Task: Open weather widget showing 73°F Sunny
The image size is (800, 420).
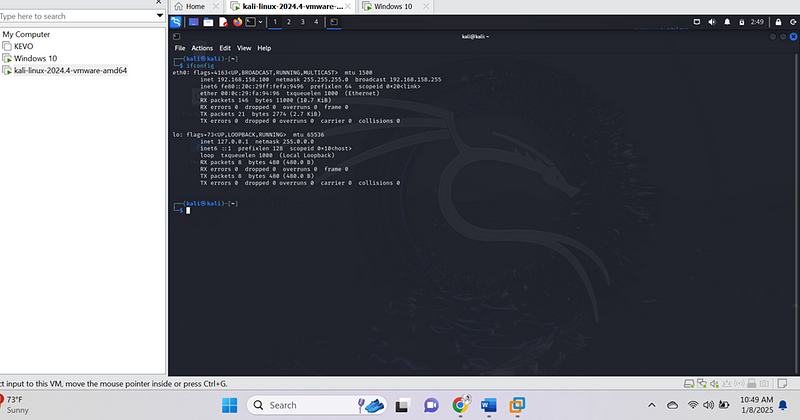Action: click(x=15, y=405)
